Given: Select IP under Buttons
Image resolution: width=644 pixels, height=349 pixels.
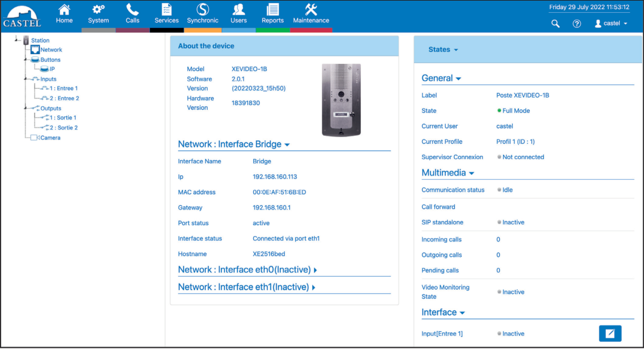Looking at the screenshot, I should (52, 69).
